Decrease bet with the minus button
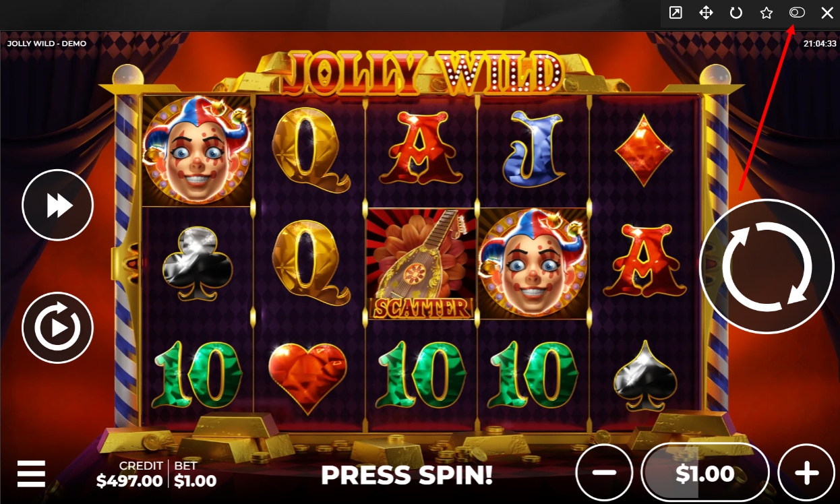 pos(604,473)
